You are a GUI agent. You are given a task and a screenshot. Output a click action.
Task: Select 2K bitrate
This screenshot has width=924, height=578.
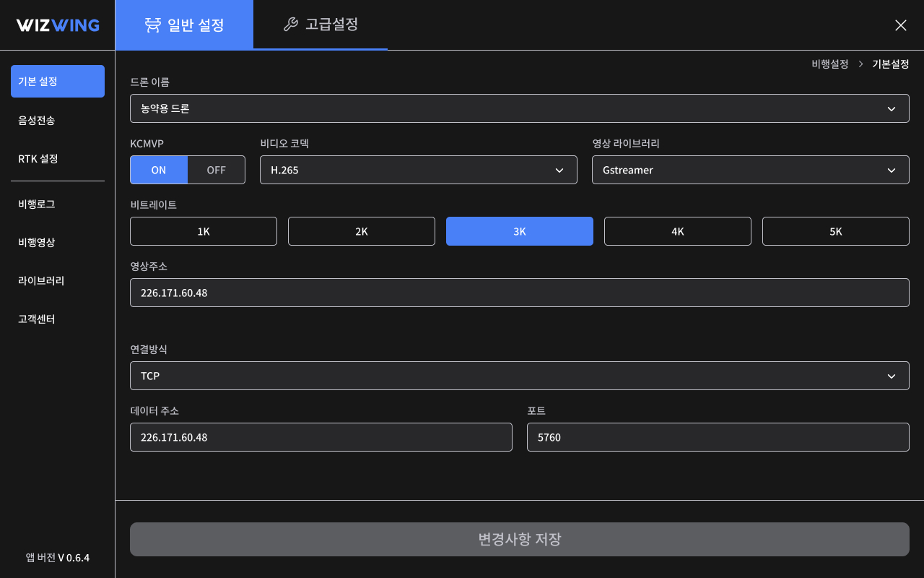pos(362,231)
